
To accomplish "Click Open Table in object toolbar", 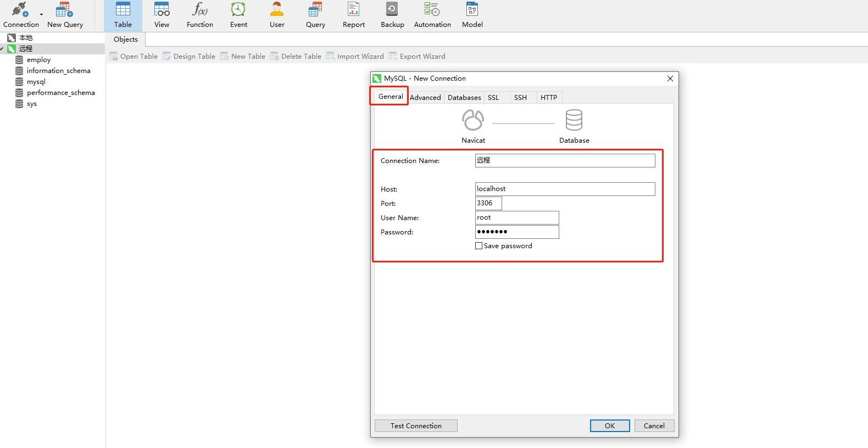I will click(x=133, y=57).
